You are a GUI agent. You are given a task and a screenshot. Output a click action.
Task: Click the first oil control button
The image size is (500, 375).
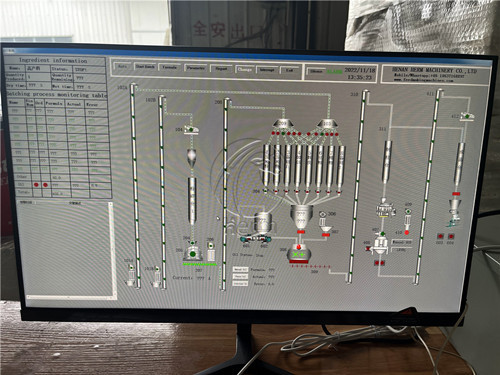click(x=240, y=269)
